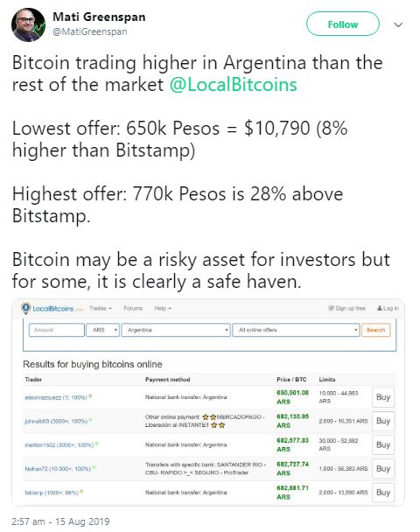
Task: Open Mati Greenspan's profile avatar
Action: 29,24
